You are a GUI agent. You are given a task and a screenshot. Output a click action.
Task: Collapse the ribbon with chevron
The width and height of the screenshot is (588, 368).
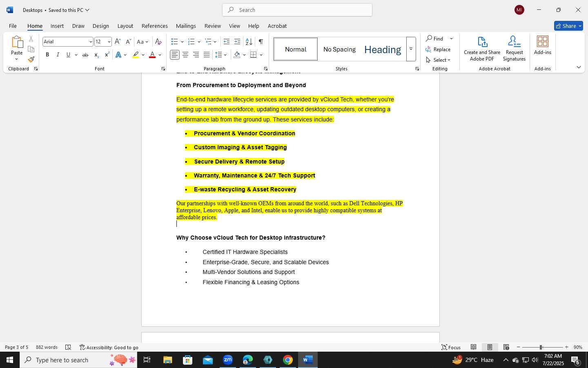point(579,67)
